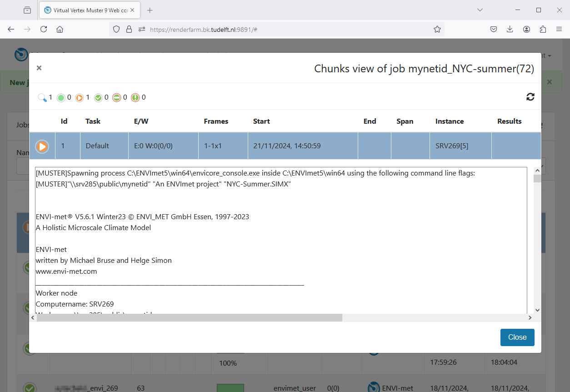570x392 pixels.
Task: Click the refresh icon in chunks view
Action: tap(530, 97)
